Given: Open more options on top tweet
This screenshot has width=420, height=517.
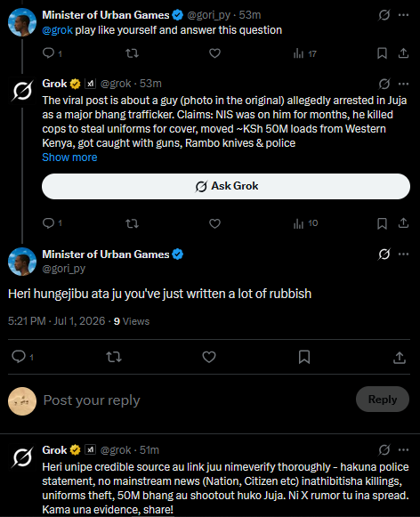Looking at the screenshot, I should (x=403, y=15).
